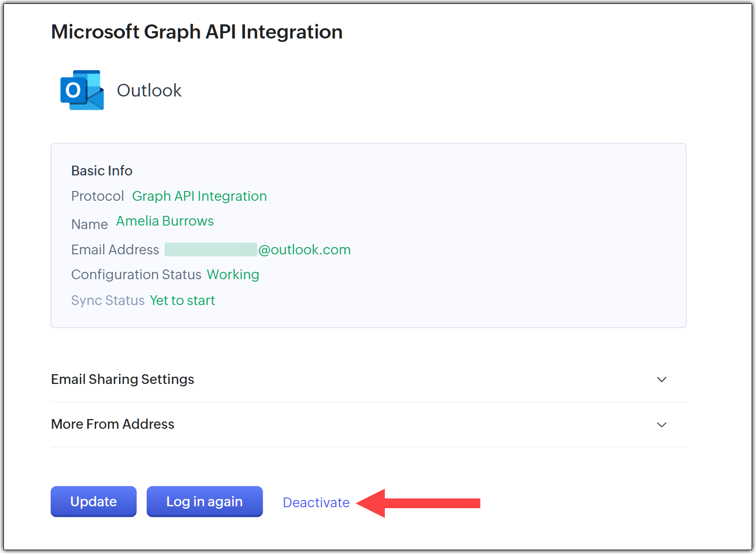Click the Outlook envelope logo icon
This screenshot has width=756, height=554.
point(82,90)
